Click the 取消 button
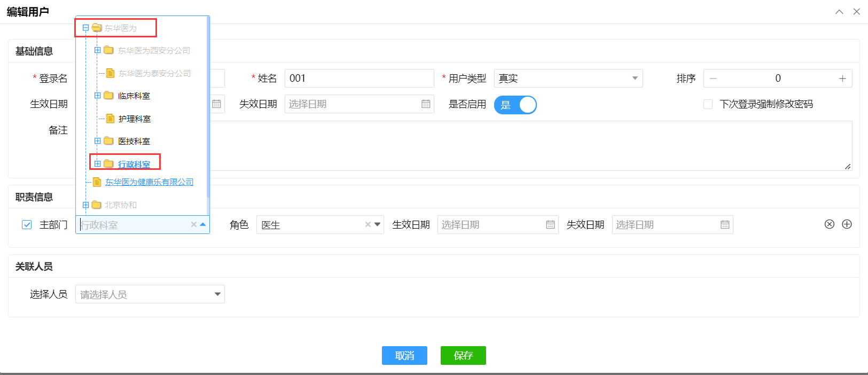This screenshot has width=868, height=375. click(x=404, y=356)
